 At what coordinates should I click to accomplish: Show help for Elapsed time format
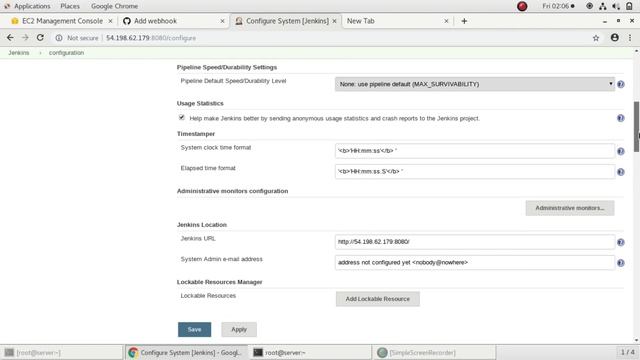point(620,172)
